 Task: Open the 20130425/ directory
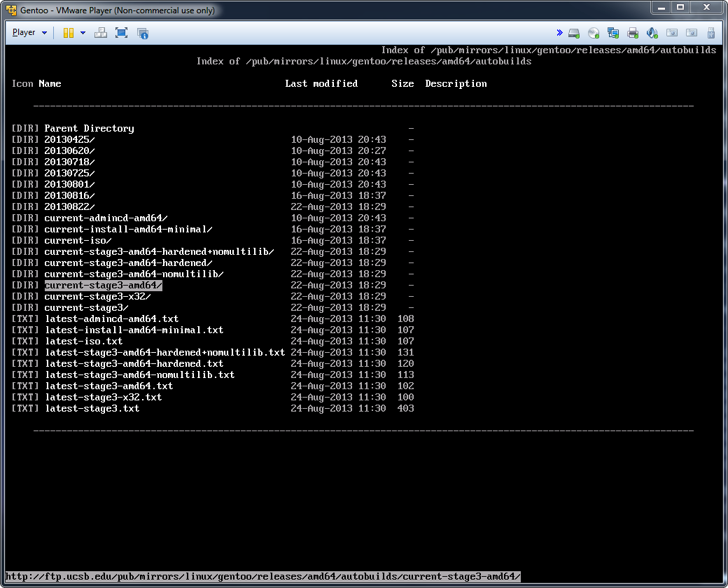click(69, 139)
